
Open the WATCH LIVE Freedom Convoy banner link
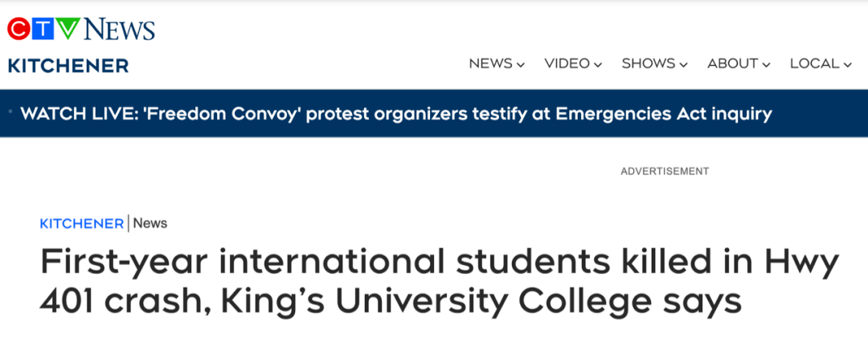[x=395, y=114]
